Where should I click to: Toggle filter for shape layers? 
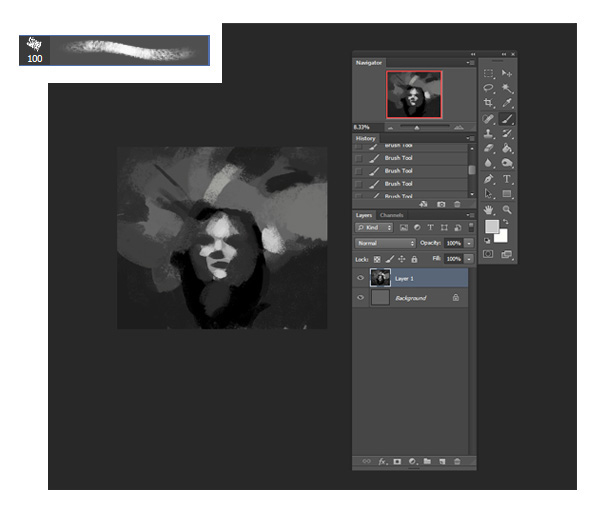444,228
